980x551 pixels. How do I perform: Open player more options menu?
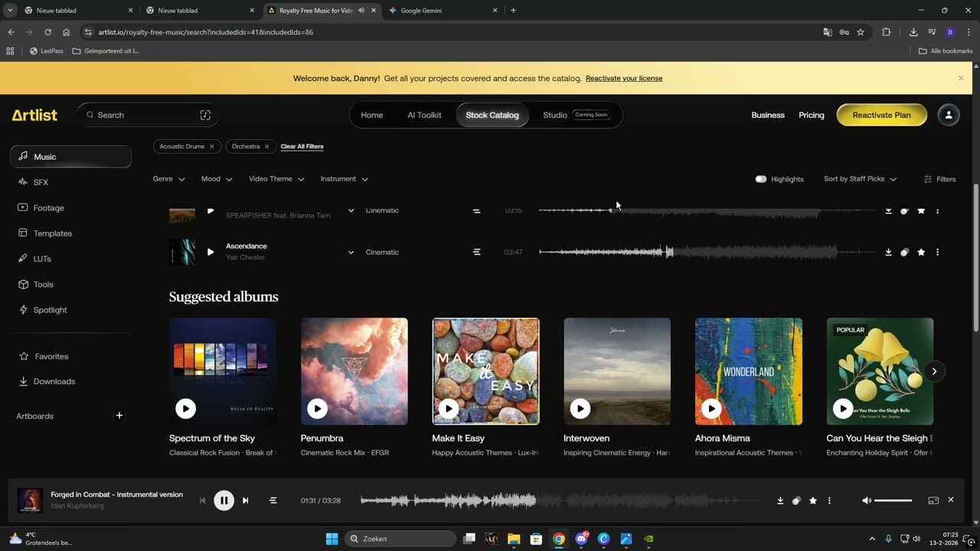pyautogui.click(x=829, y=500)
